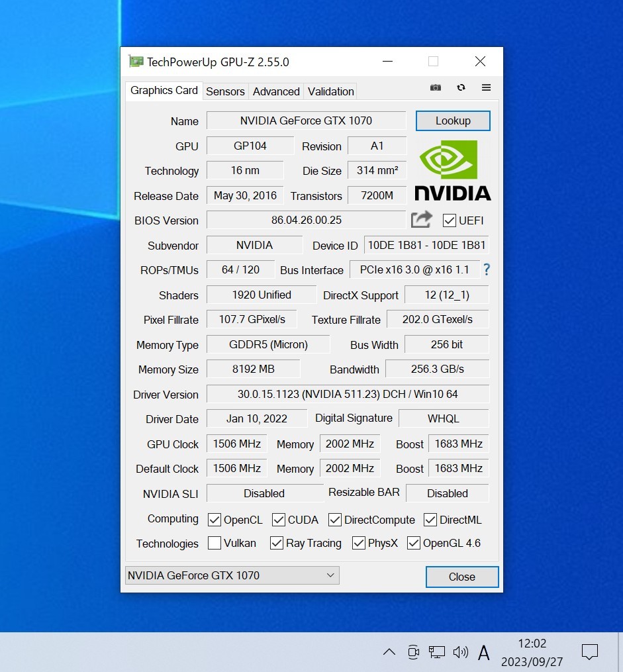
Task: Open network tray icon
Action: coord(436,652)
